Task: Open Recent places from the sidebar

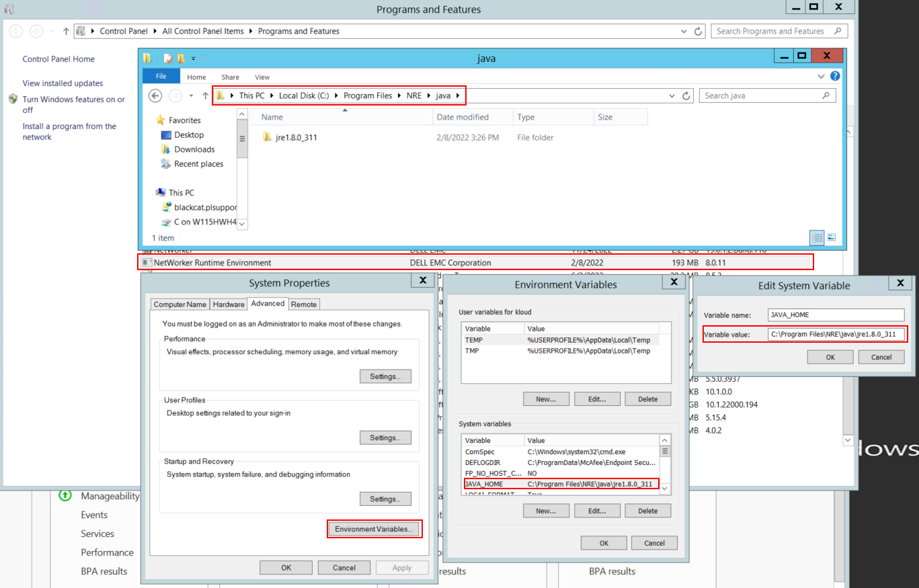Action: 198,163
